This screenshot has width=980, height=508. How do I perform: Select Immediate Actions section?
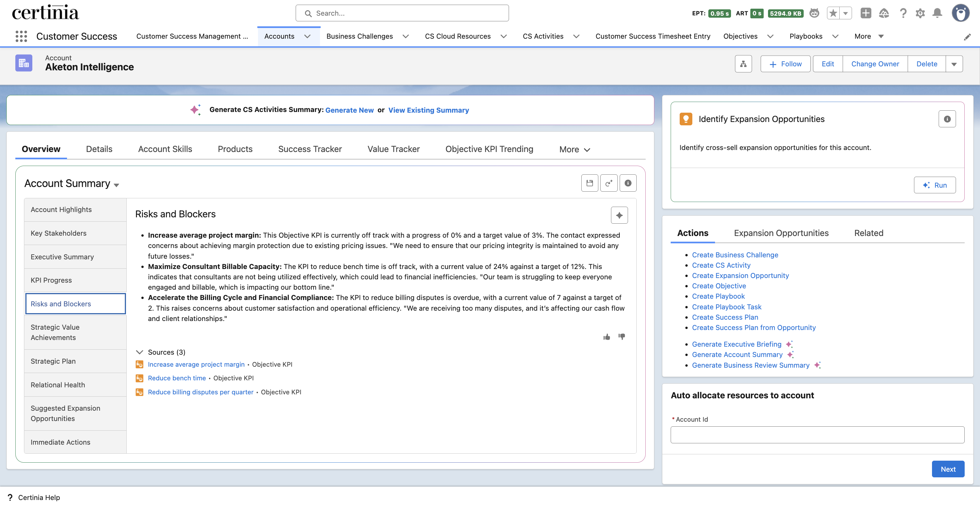pyautogui.click(x=75, y=442)
